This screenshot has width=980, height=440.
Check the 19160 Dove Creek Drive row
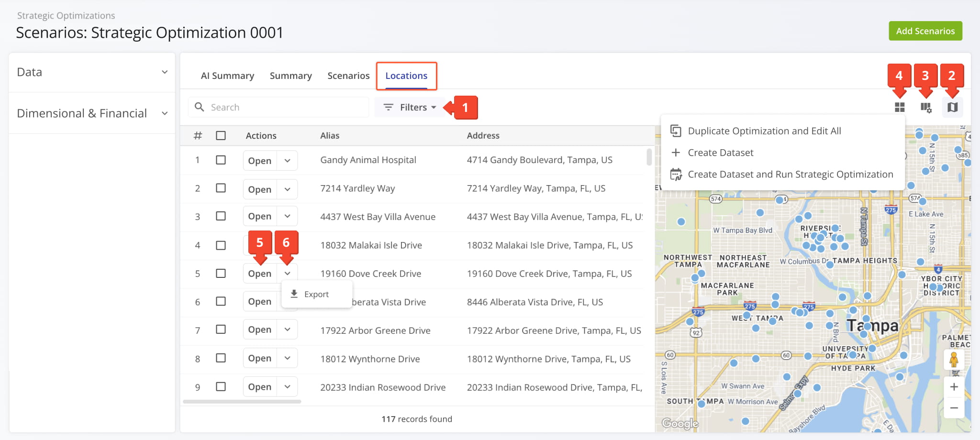221,273
